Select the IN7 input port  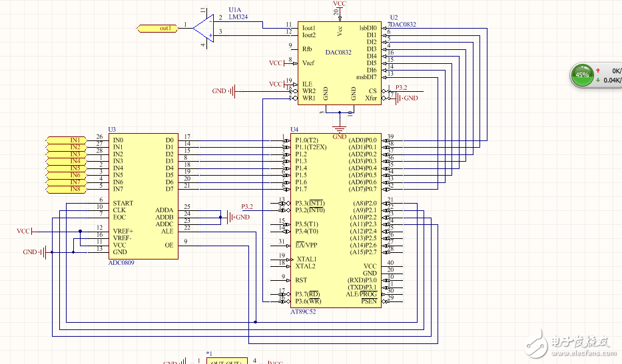pos(66,182)
